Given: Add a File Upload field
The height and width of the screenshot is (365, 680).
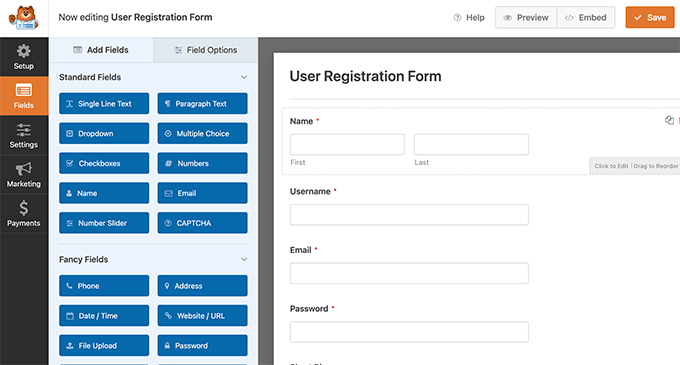Looking at the screenshot, I should click(x=104, y=345).
